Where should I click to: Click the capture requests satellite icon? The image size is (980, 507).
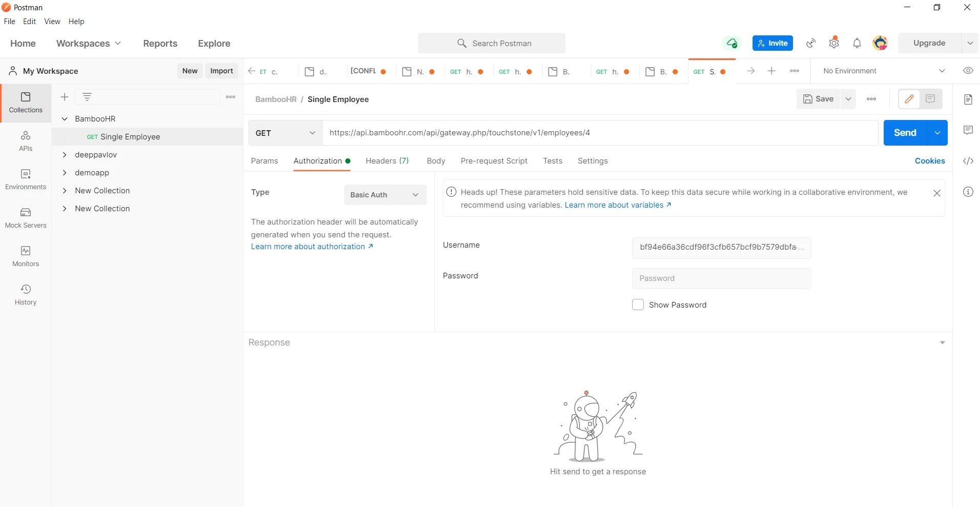(x=811, y=43)
